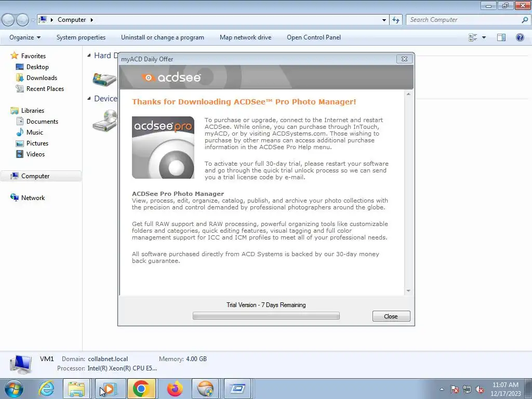532x399 pixels.
Task: Click the network tray icon
Action: 467,389
